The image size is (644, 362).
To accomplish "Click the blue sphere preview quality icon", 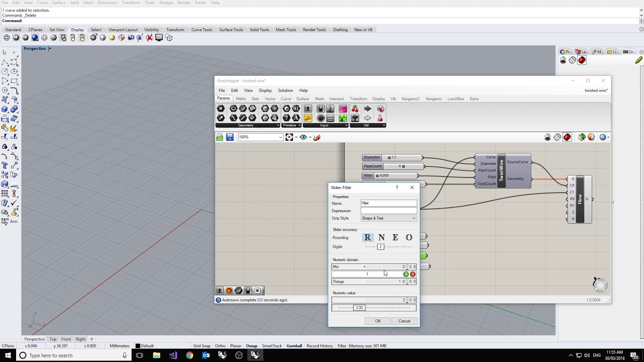I will coord(602,137).
